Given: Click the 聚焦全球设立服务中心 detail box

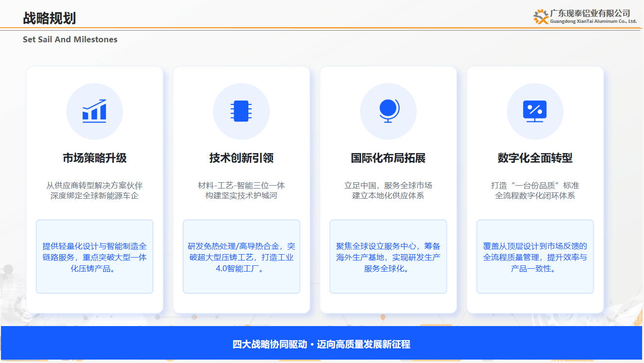Looking at the screenshot, I should click(388, 257).
